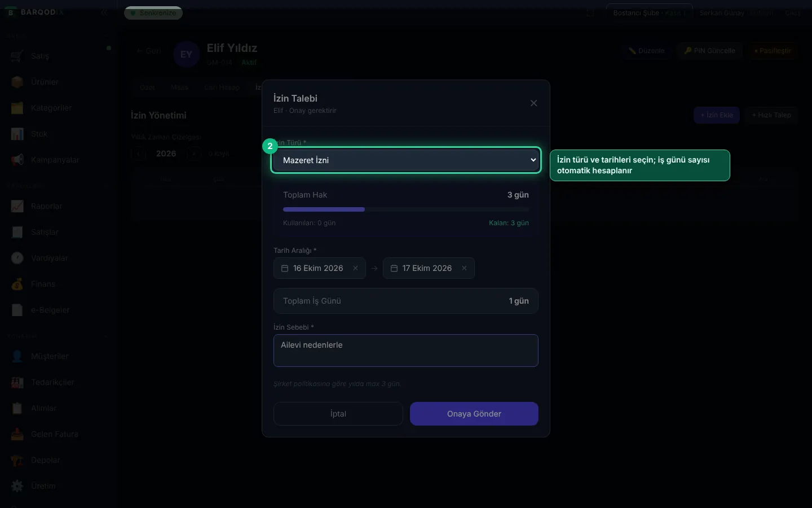The height and width of the screenshot is (508, 812).
Task: Open Kampanyalar megaphone icon
Action: coord(17,160)
